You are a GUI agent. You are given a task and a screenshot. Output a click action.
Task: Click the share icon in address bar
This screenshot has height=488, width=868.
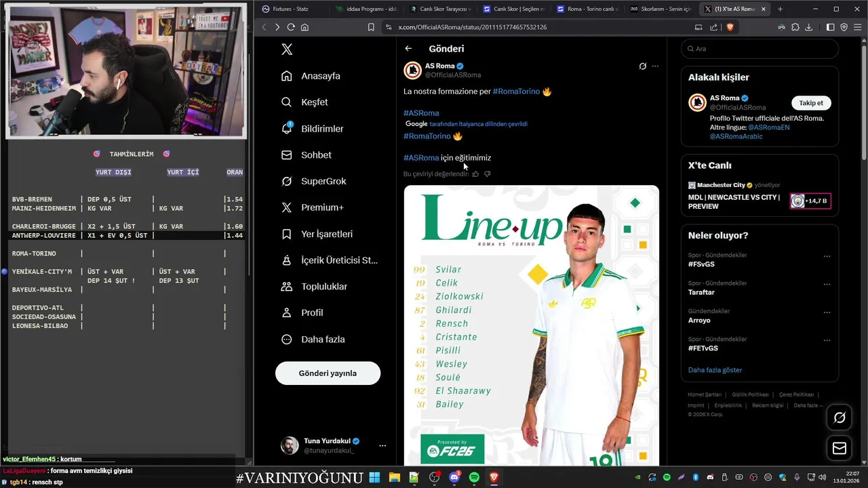[713, 27]
